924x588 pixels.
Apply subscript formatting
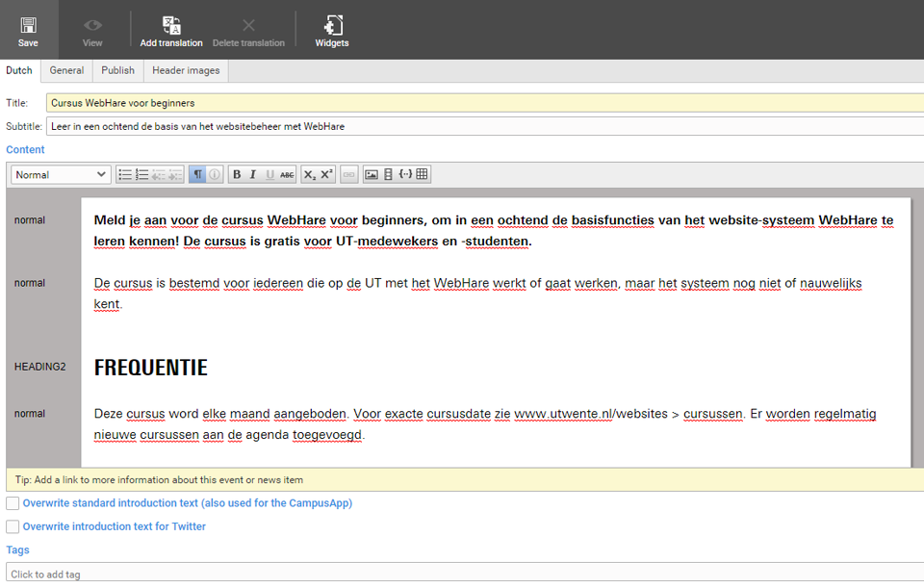pyautogui.click(x=310, y=174)
